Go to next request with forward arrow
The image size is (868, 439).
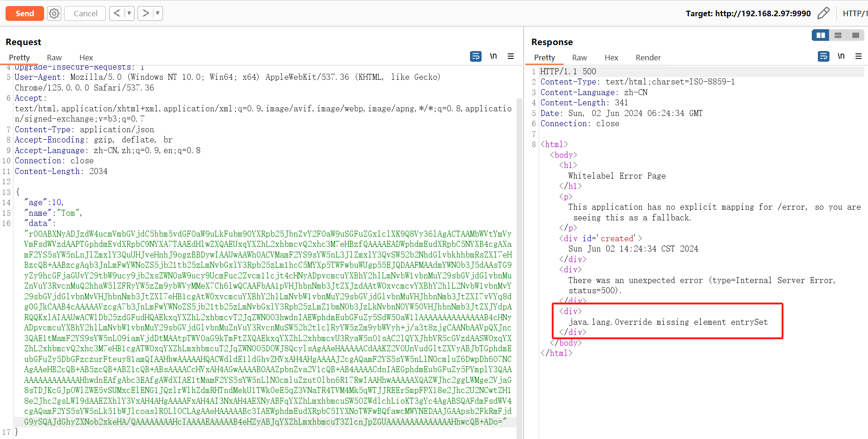click(145, 13)
